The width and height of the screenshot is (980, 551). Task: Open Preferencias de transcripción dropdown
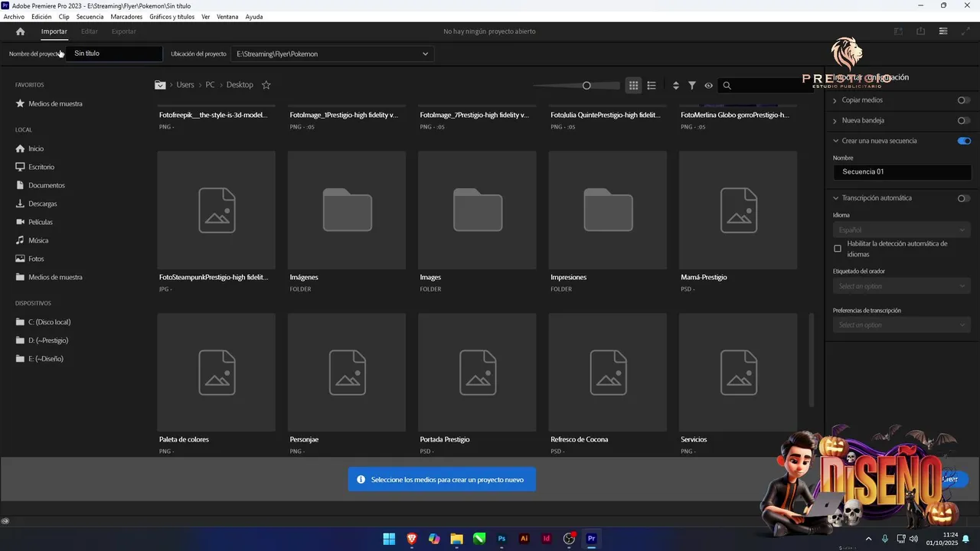coord(902,325)
